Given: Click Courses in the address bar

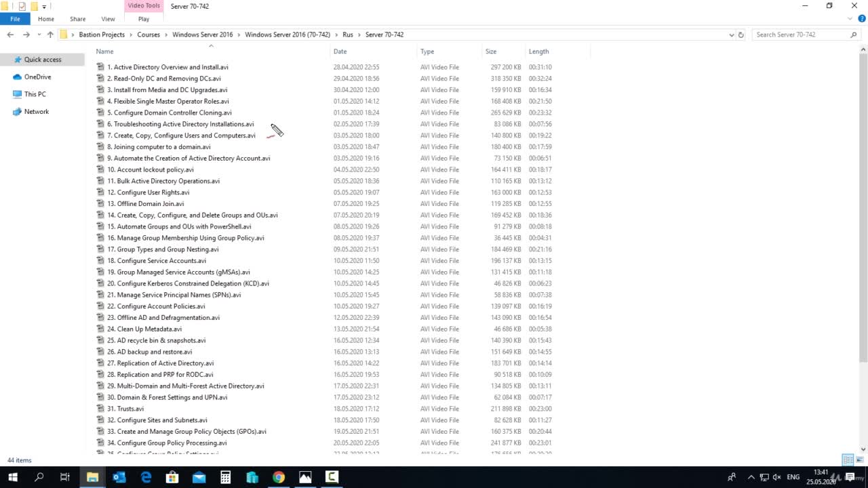Looking at the screenshot, I should click(x=149, y=35).
